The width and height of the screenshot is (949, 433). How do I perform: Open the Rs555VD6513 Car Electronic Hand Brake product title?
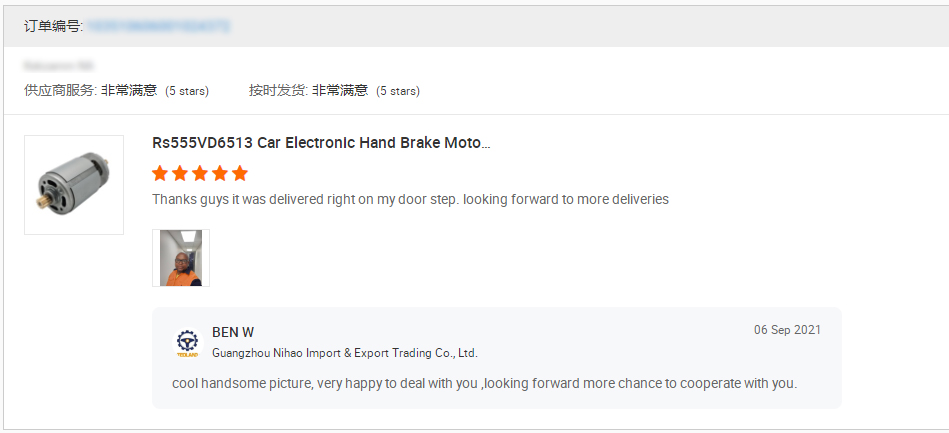321,143
